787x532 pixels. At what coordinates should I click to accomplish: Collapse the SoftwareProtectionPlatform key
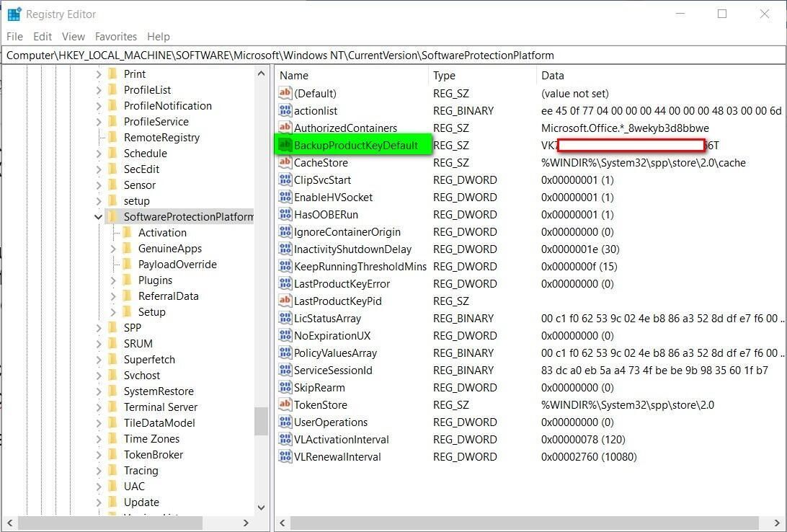pos(97,216)
